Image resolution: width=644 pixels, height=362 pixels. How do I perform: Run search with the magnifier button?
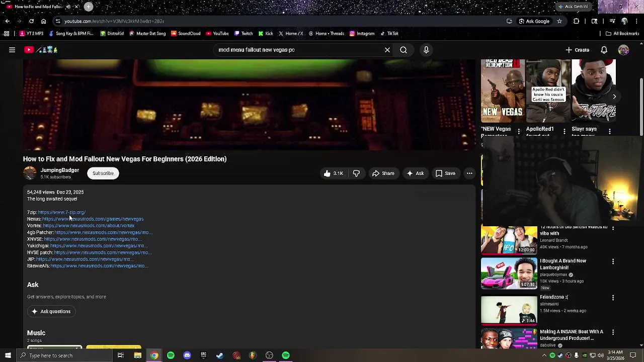pyautogui.click(x=404, y=50)
